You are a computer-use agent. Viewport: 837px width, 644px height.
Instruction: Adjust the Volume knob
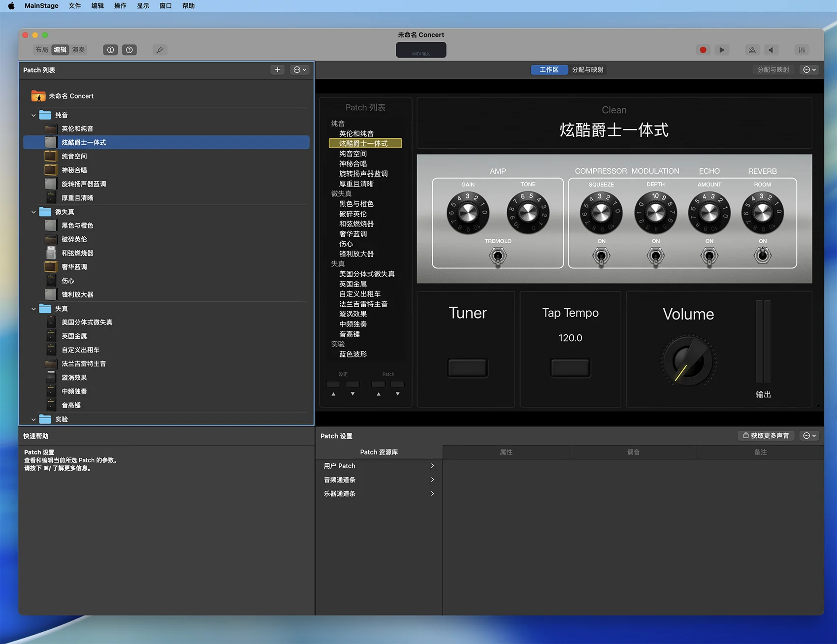click(x=688, y=361)
